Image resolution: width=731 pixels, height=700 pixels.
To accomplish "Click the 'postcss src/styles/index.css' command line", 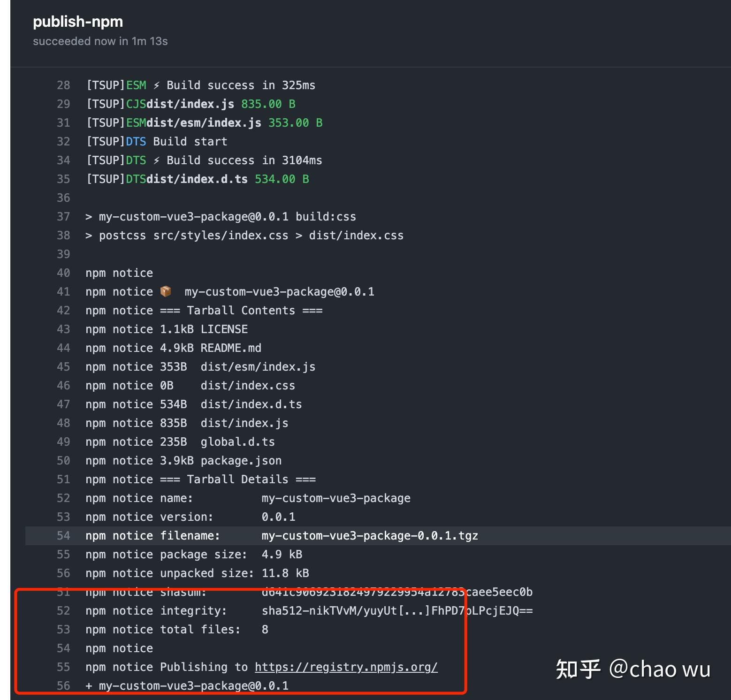I will pos(244,236).
